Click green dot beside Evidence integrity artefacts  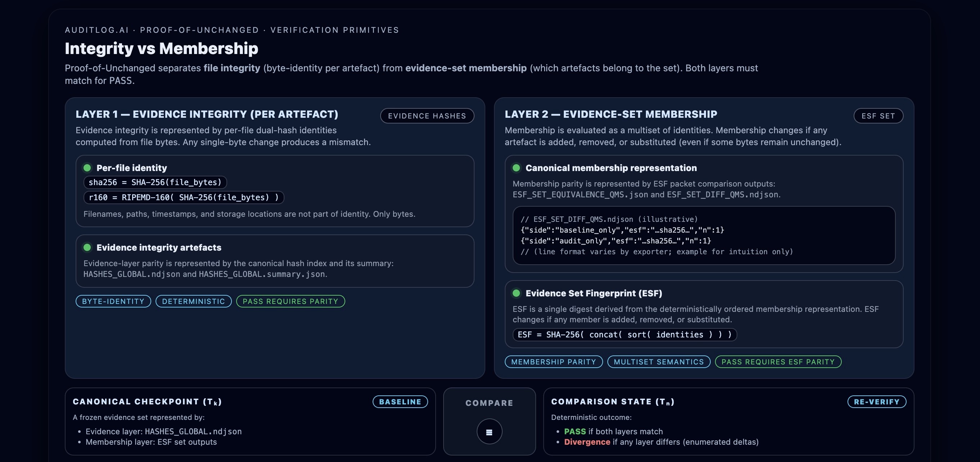pos(87,247)
